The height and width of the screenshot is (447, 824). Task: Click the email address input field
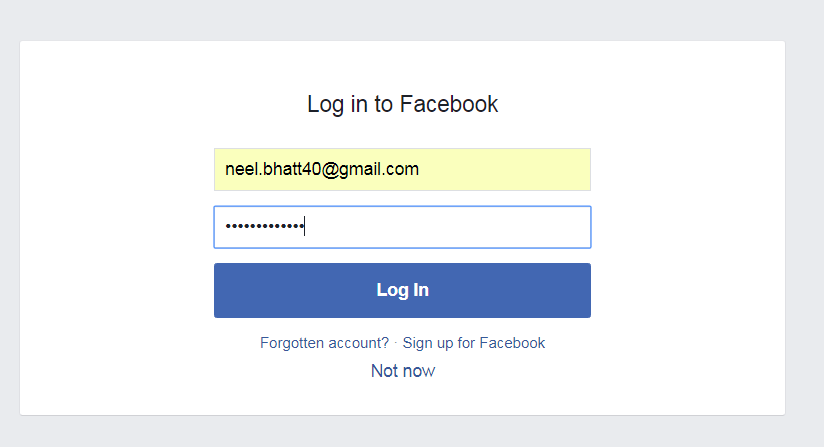[402, 169]
